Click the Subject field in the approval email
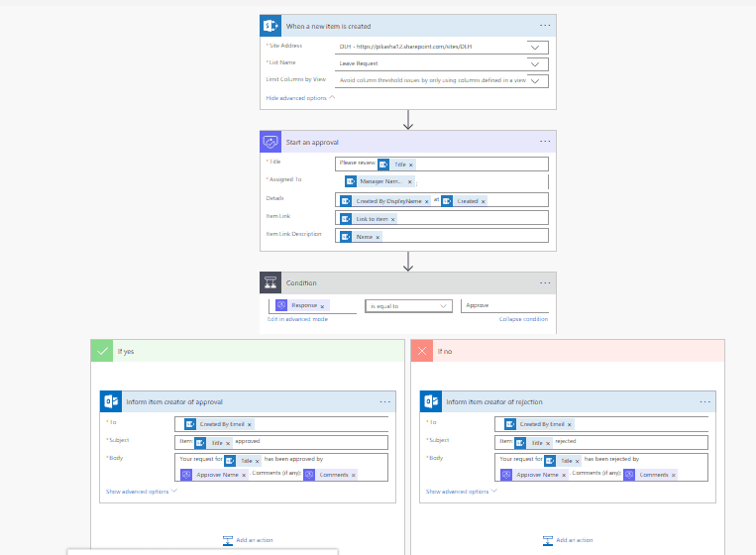 (x=281, y=442)
